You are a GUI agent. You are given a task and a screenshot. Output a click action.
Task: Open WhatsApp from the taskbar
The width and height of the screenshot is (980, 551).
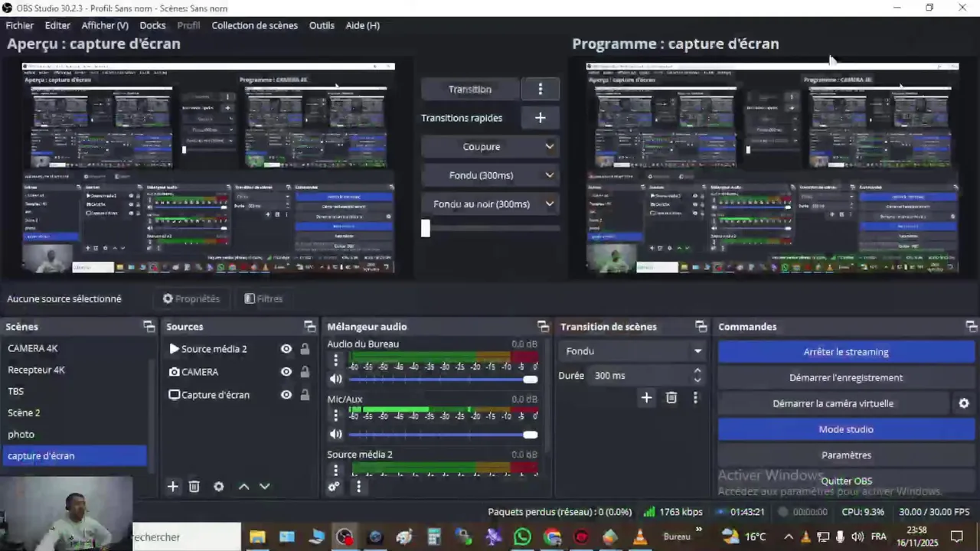pyautogui.click(x=522, y=537)
